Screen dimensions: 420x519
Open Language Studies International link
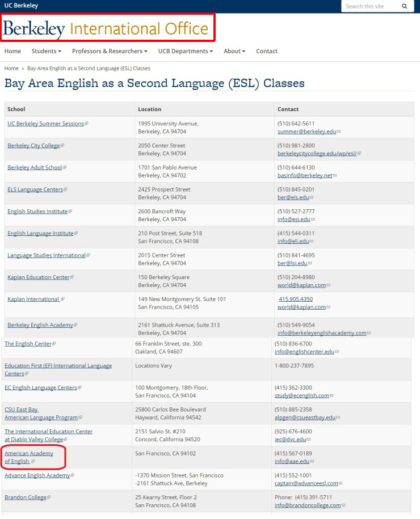(x=47, y=255)
